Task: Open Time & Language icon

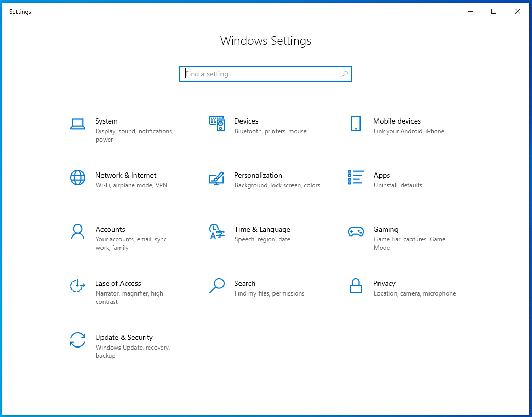Action: pos(217,232)
